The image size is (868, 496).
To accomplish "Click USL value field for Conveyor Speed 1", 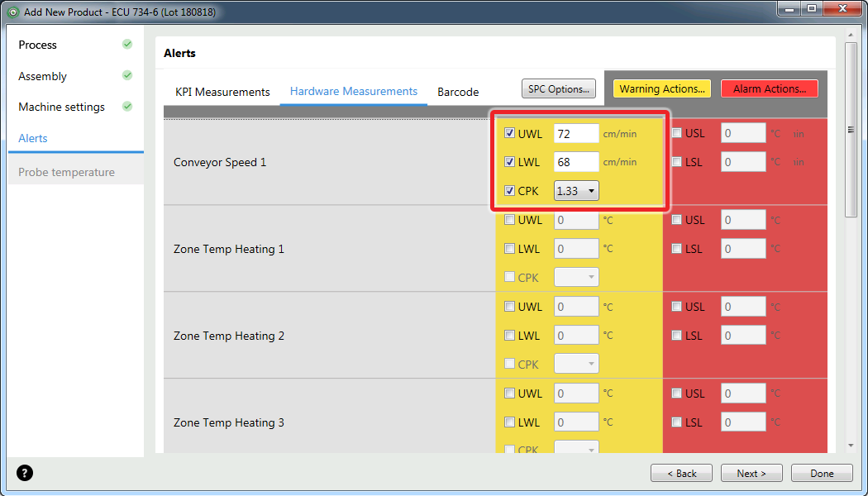I will tap(743, 133).
